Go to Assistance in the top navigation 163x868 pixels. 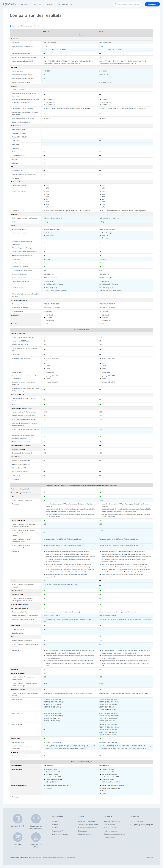tap(50, 4)
